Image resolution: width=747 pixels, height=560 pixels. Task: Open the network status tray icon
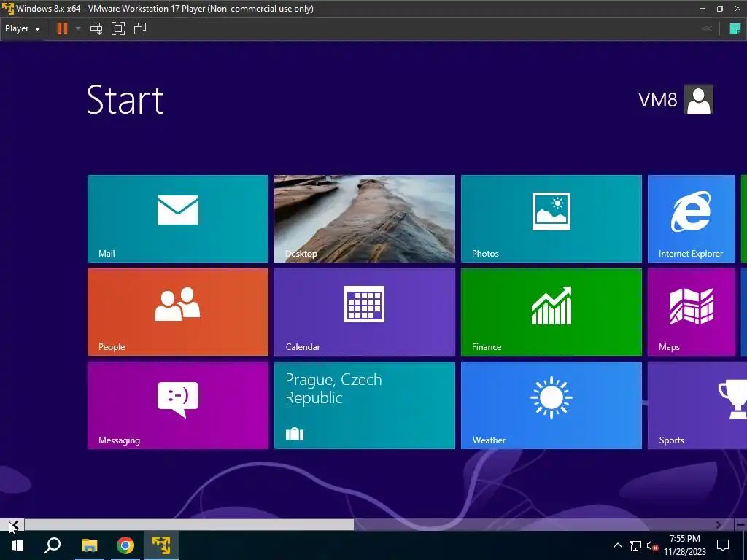click(x=635, y=545)
